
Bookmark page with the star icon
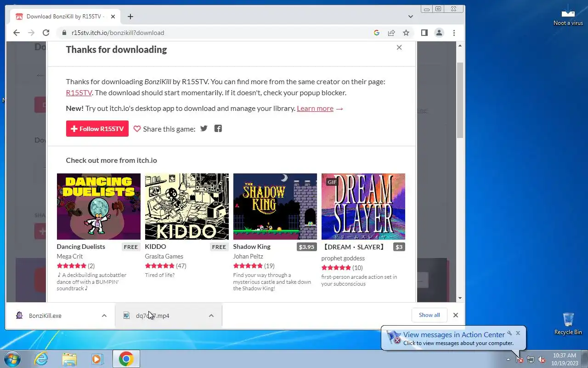coord(406,33)
